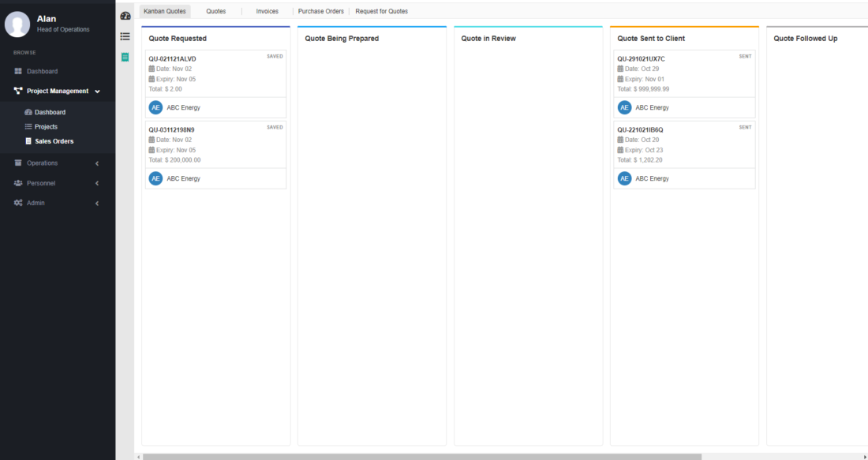Open the Invoices tab

(267, 11)
